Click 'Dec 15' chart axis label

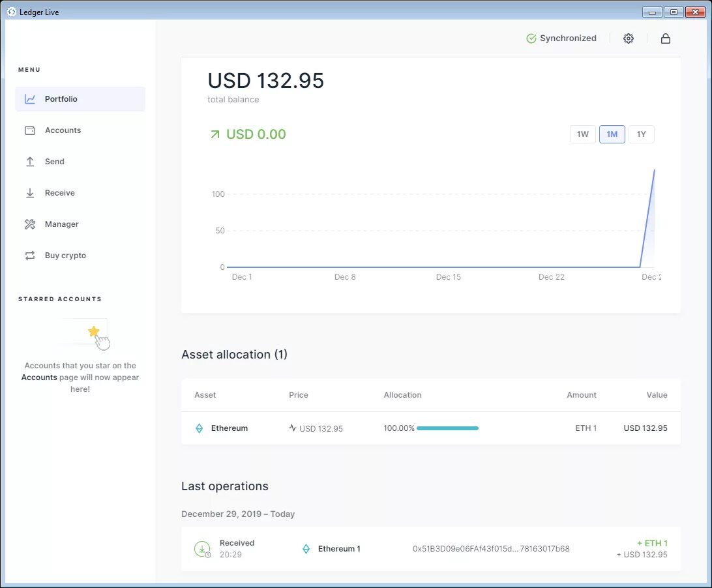click(448, 277)
